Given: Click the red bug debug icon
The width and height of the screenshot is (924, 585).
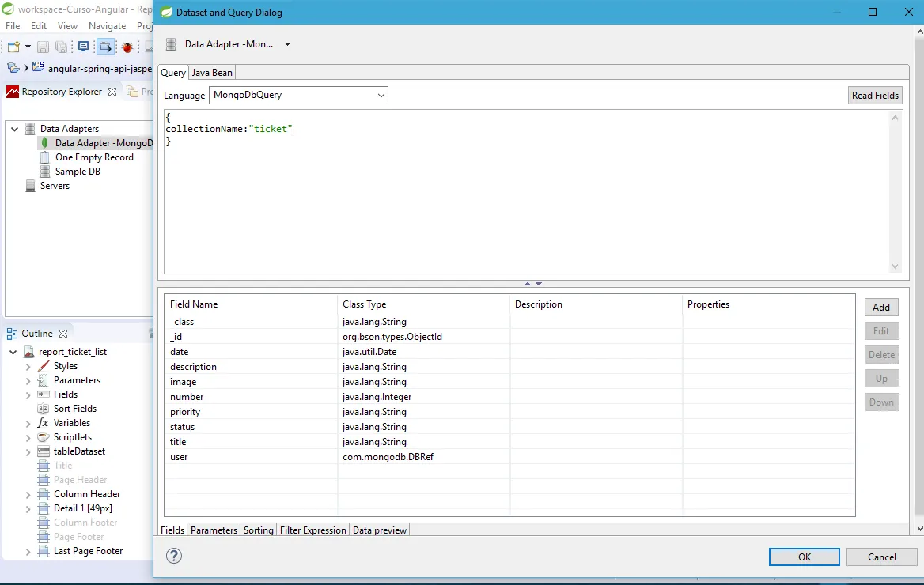Looking at the screenshot, I should coord(127,47).
